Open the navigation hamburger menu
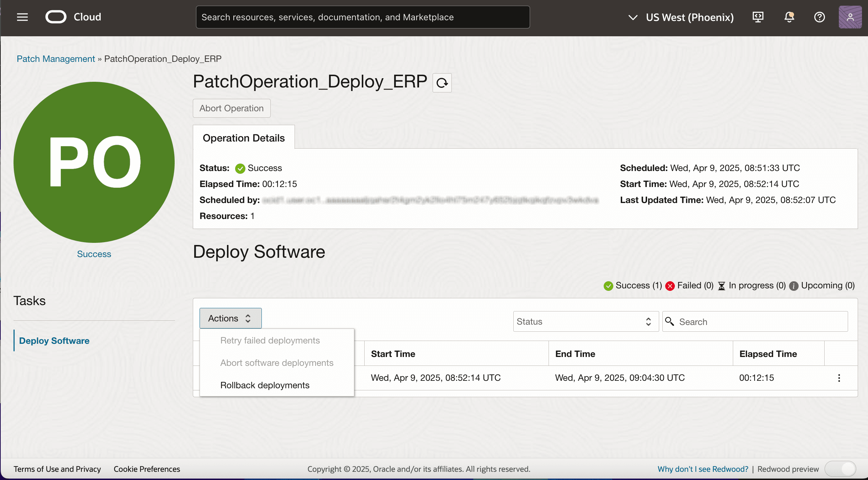868x480 pixels. (22, 17)
